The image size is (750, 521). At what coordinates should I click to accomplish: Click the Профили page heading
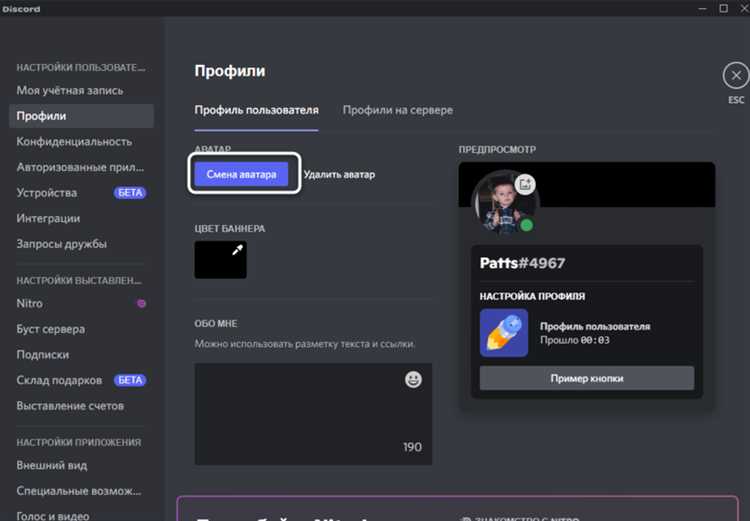[x=230, y=71]
